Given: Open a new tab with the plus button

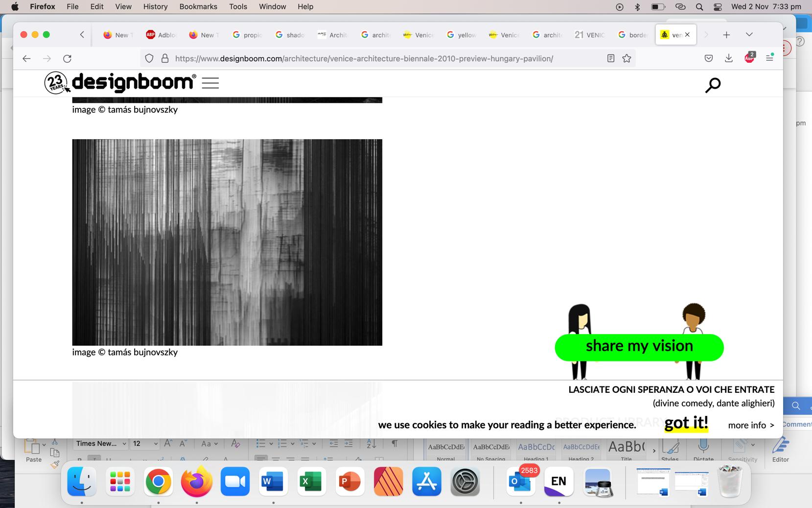Looking at the screenshot, I should (x=726, y=35).
